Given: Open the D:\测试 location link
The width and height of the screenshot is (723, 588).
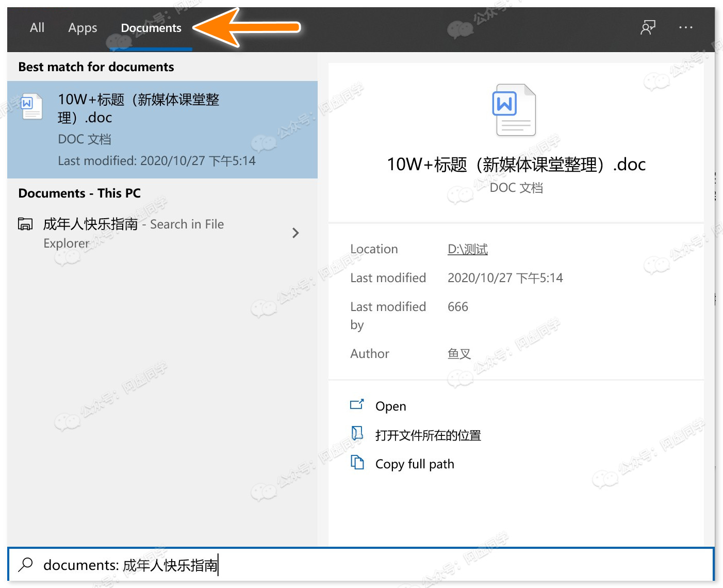Looking at the screenshot, I should click(x=467, y=249).
